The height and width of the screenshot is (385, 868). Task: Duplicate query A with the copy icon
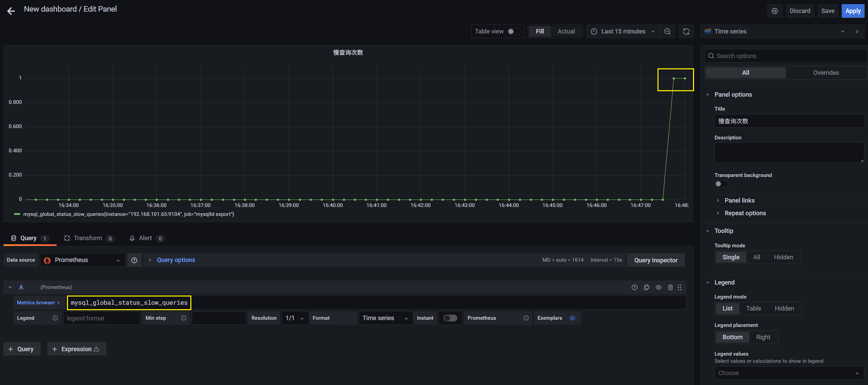click(646, 287)
